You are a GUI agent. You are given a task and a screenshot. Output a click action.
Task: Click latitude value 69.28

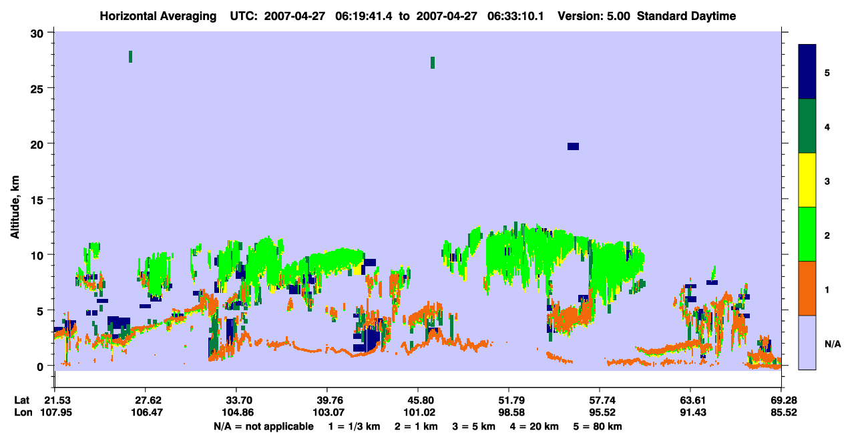(781, 400)
